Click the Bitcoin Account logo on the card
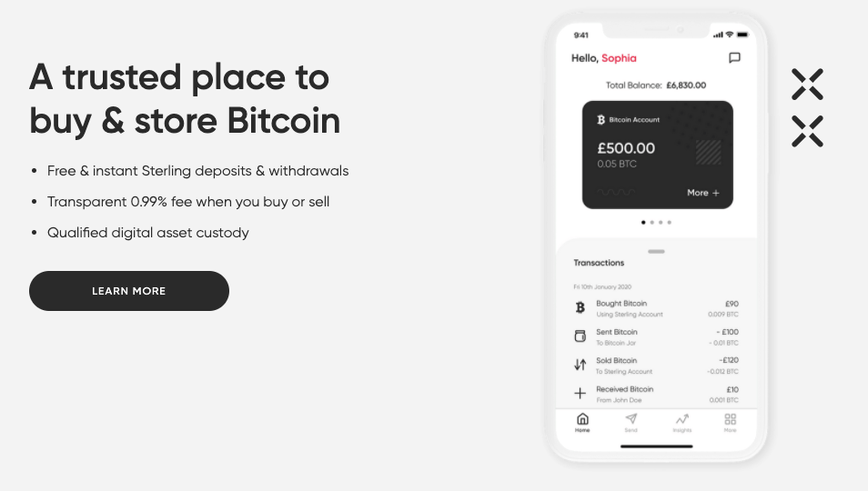 click(601, 119)
